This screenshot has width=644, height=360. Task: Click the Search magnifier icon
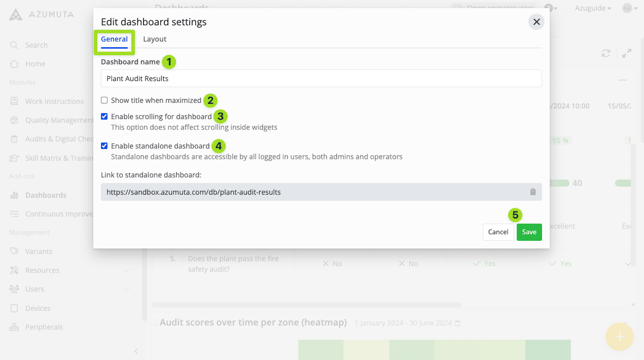14,45
